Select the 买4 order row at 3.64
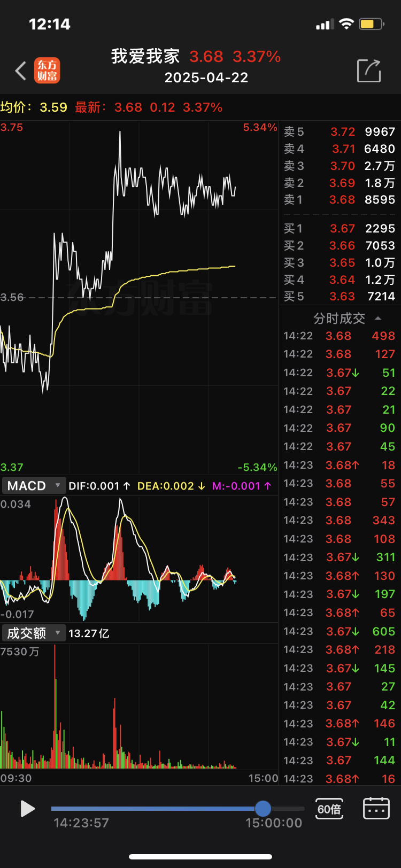The image size is (401, 868). (340, 280)
